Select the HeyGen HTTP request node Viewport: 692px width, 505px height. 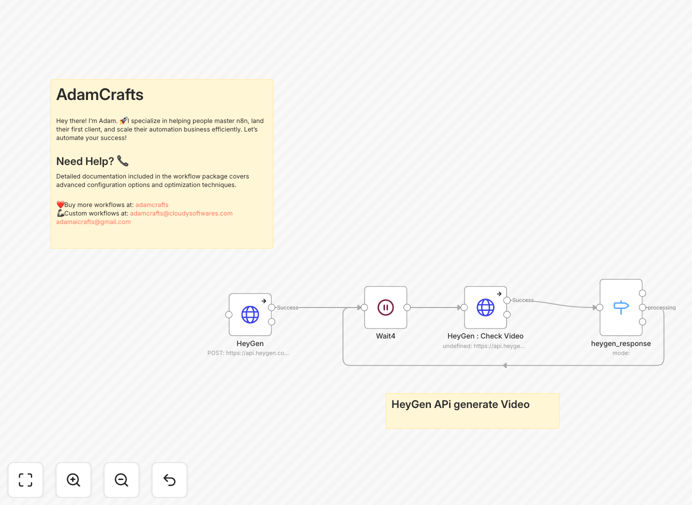point(250,315)
